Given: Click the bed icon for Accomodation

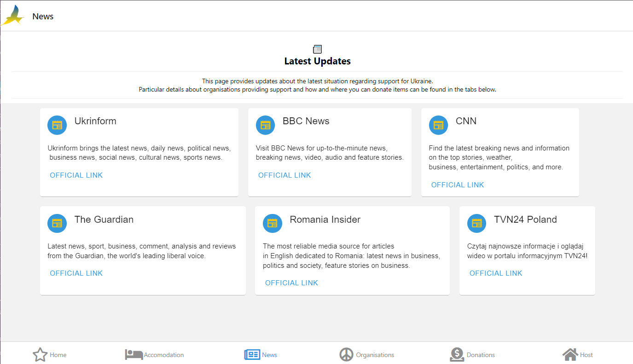Looking at the screenshot, I should coord(134,355).
